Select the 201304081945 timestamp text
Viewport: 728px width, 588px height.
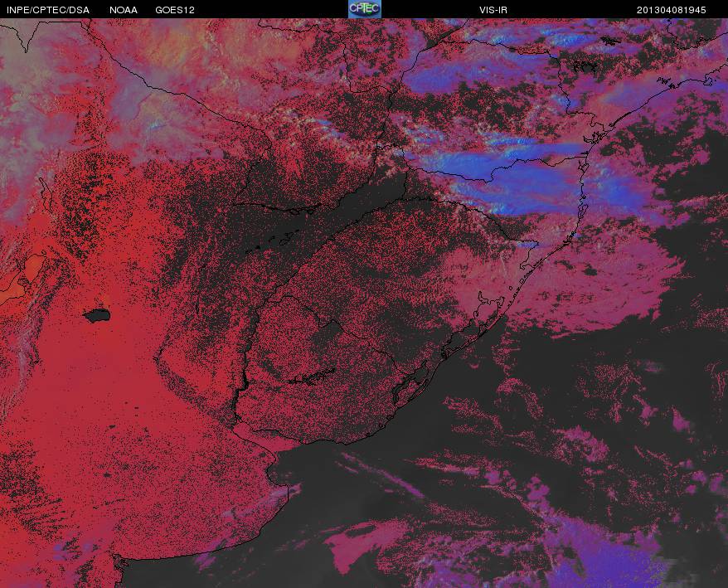pos(672,10)
